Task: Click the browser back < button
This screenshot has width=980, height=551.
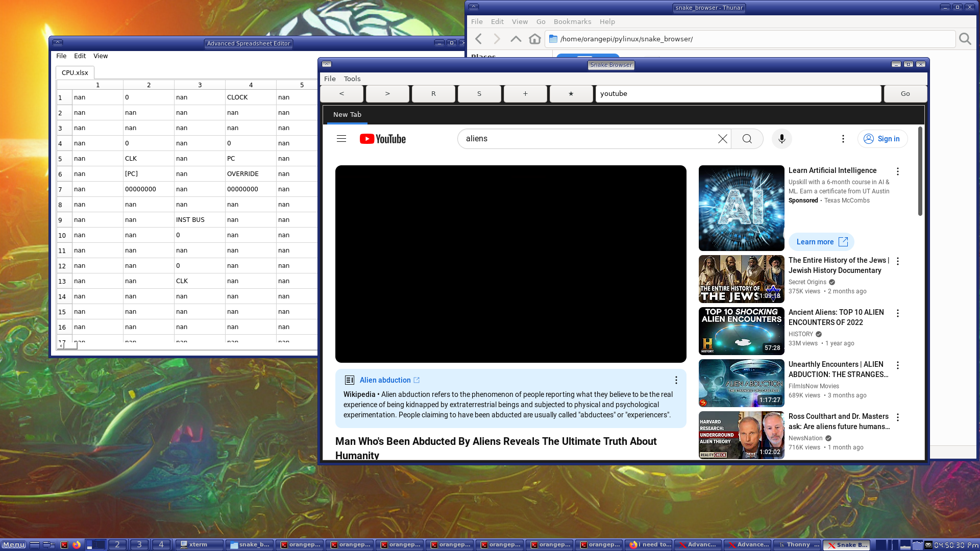Action: pos(341,94)
